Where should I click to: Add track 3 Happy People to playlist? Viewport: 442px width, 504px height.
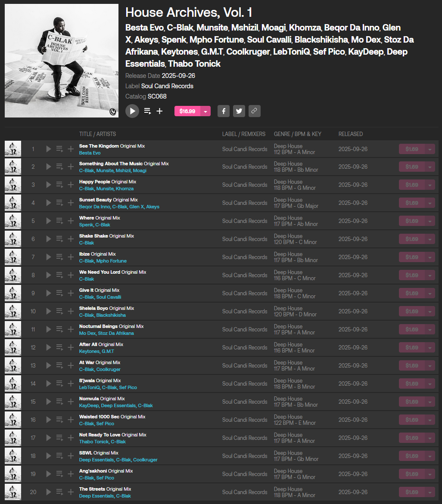point(71,185)
